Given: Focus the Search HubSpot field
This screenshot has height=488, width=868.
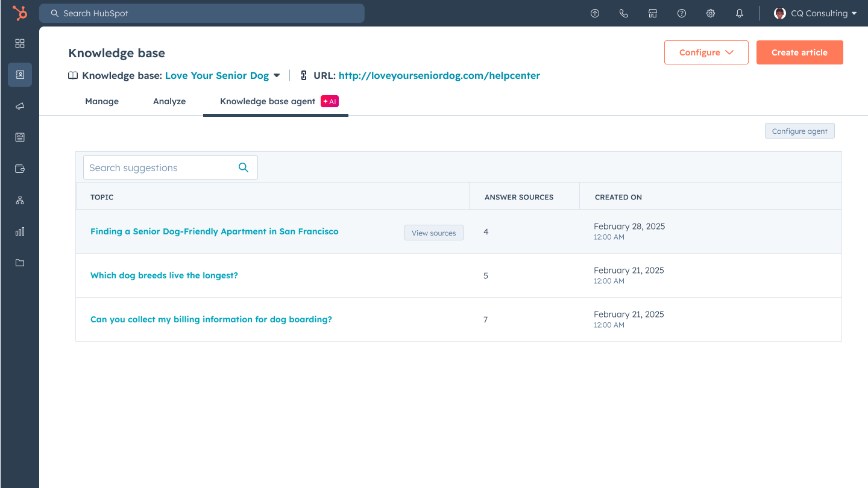Looking at the screenshot, I should 202,13.
